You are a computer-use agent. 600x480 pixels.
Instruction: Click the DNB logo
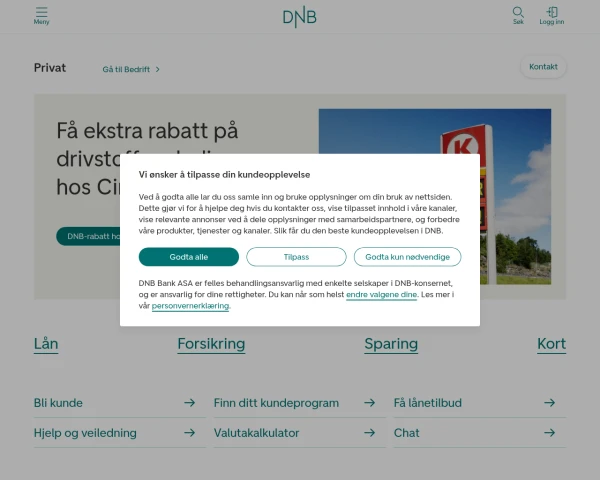[x=299, y=17]
